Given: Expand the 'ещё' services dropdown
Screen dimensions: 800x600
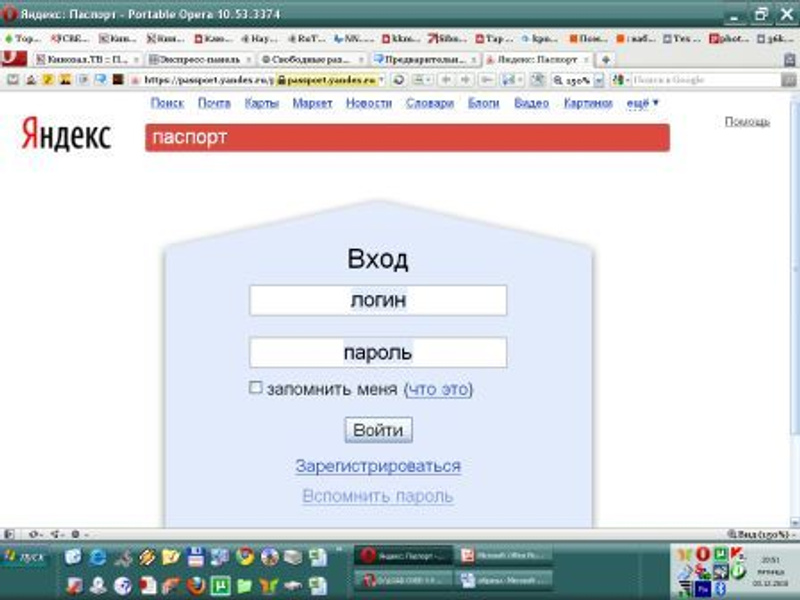Looking at the screenshot, I should pyautogui.click(x=640, y=103).
